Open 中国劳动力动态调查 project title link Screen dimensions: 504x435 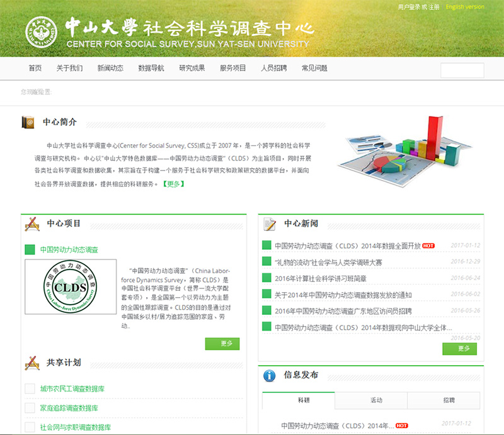pyautogui.click(x=69, y=250)
